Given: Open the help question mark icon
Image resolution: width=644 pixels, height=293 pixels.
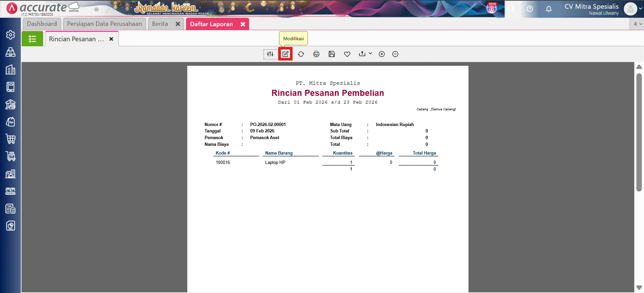Looking at the screenshot, I should point(530,9).
